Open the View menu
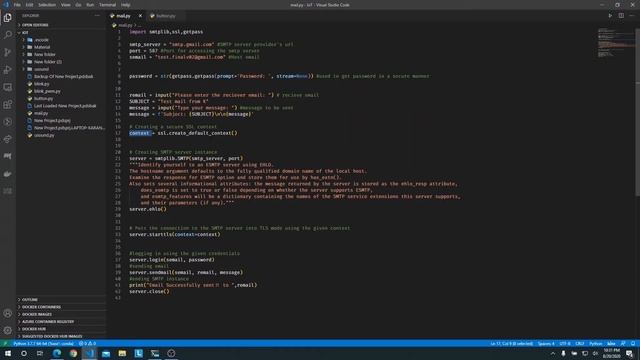 [x=66, y=5]
